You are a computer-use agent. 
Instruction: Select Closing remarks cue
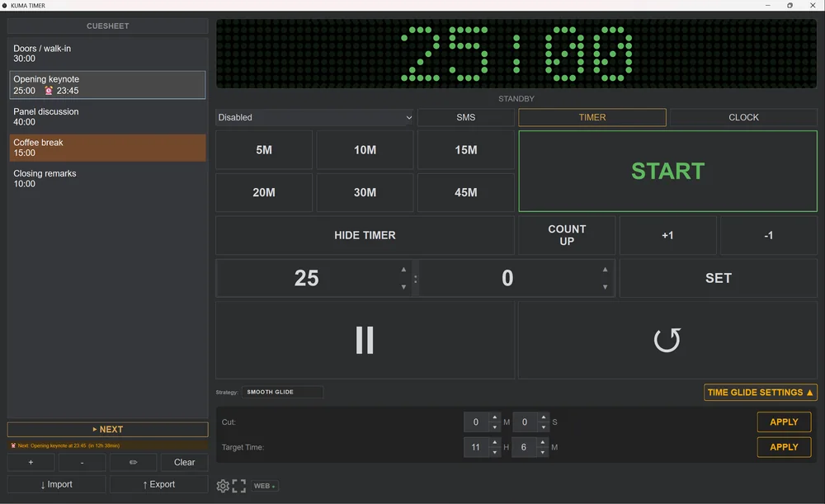point(107,178)
